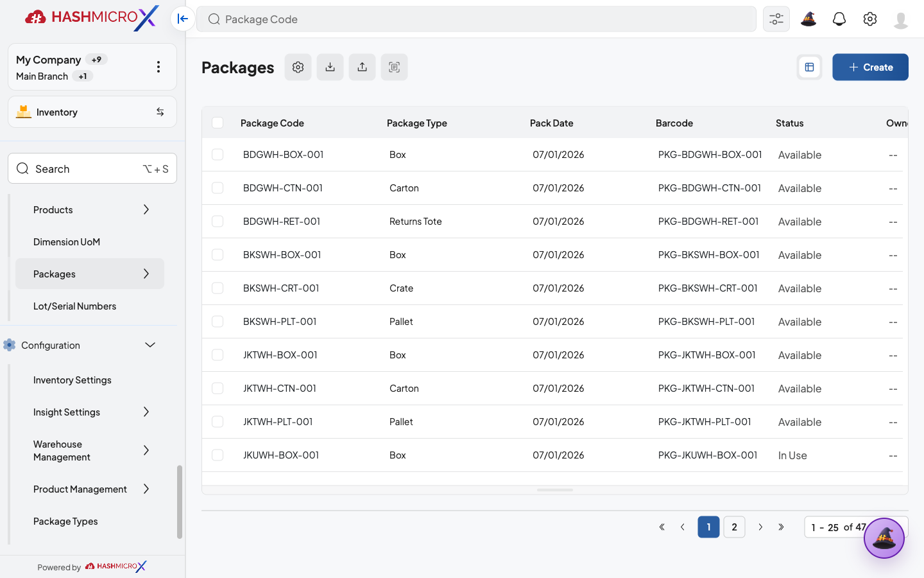Click barcode PKG-JKTWH-CTN-001
Viewport: 924px width, 578px height.
tap(706, 389)
